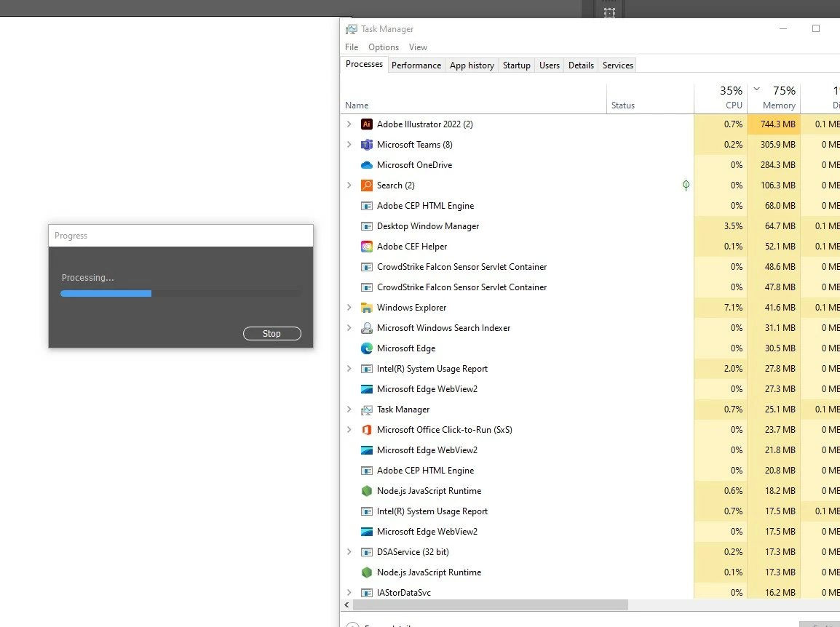Switch to the Startup tab
This screenshot has height=627, width=840.
pyautogui.click(x=516, y=65)
